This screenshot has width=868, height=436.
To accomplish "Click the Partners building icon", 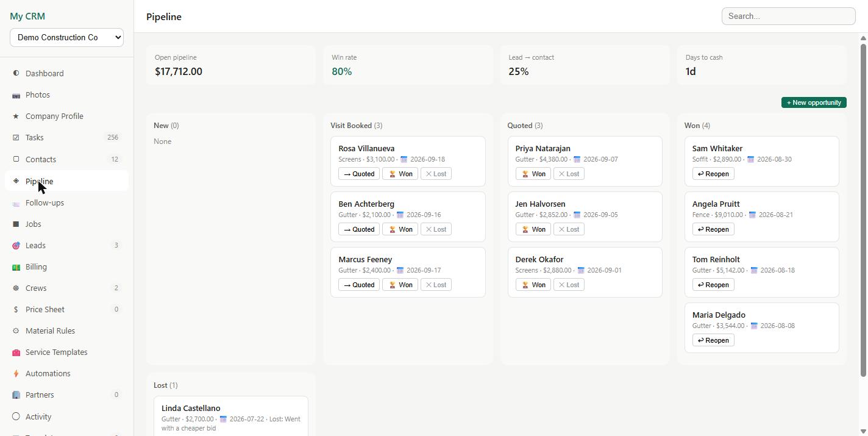I will pos(16,395).
